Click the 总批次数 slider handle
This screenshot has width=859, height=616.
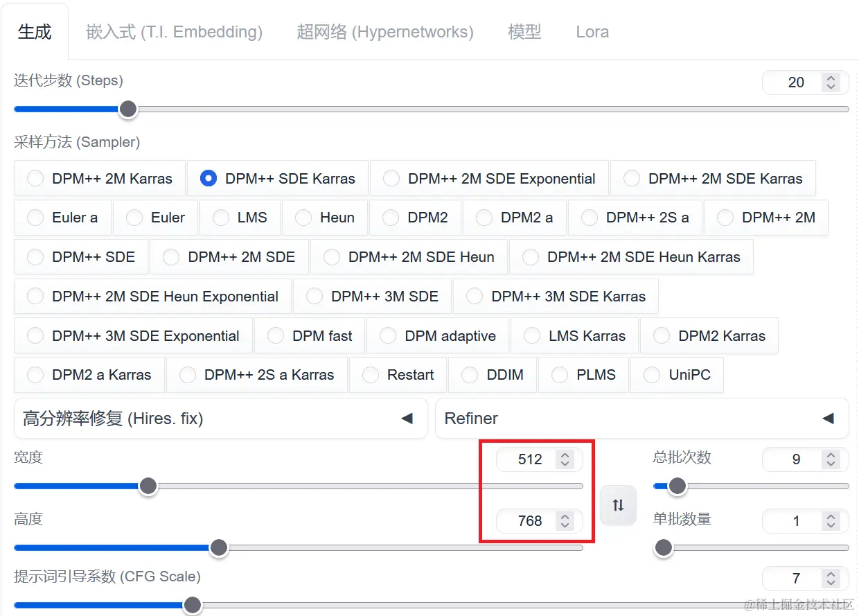point(677,486)
